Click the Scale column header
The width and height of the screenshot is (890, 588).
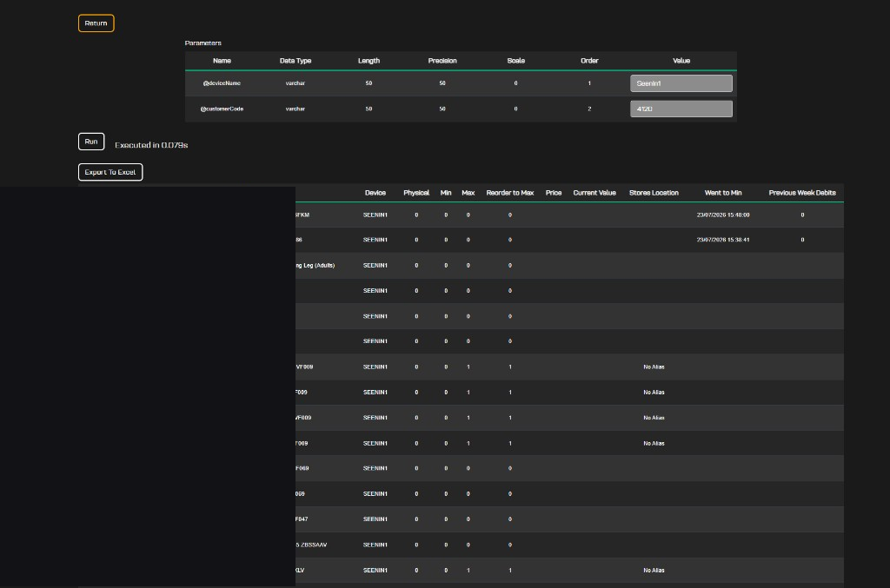point(516,61)
